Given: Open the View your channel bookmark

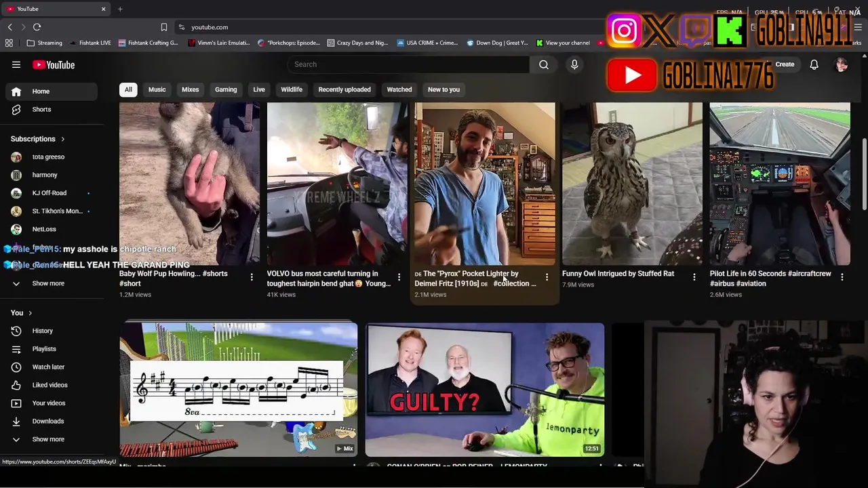Looking at the screenshot, I should 563,43.
